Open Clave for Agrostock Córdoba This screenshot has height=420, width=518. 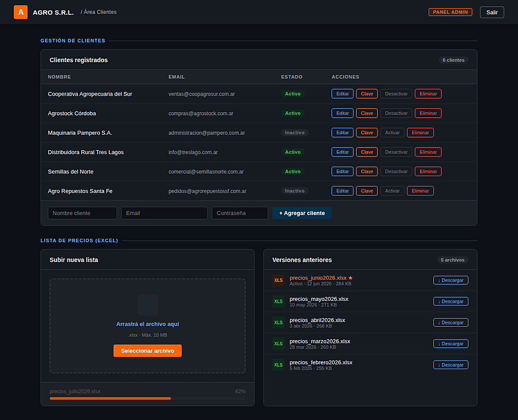[367, 113]
